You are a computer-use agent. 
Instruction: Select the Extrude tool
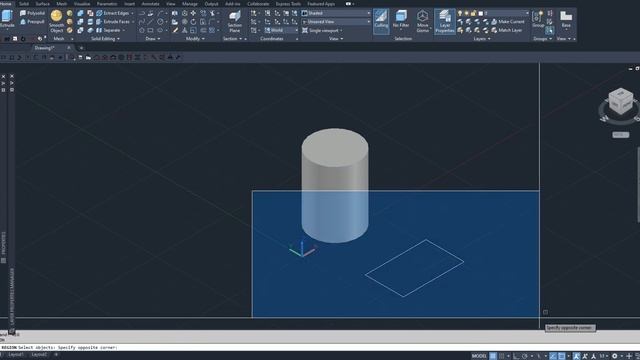tap(7, 19)
